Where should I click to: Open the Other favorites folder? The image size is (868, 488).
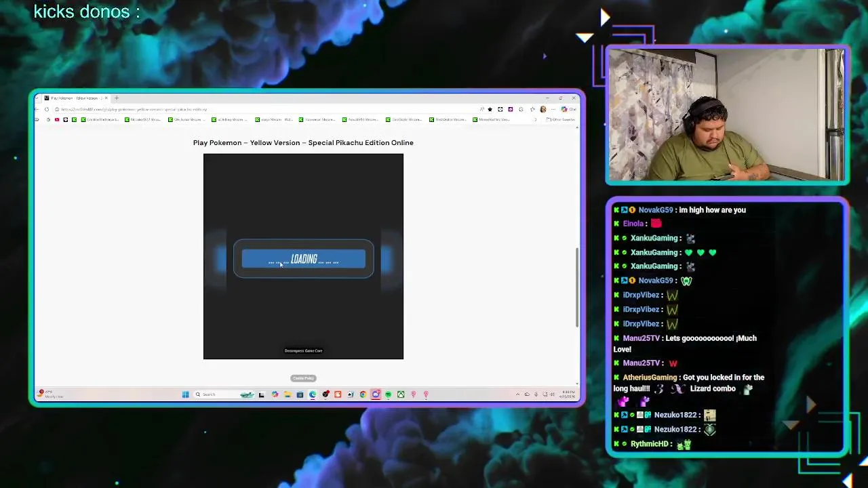561,119
